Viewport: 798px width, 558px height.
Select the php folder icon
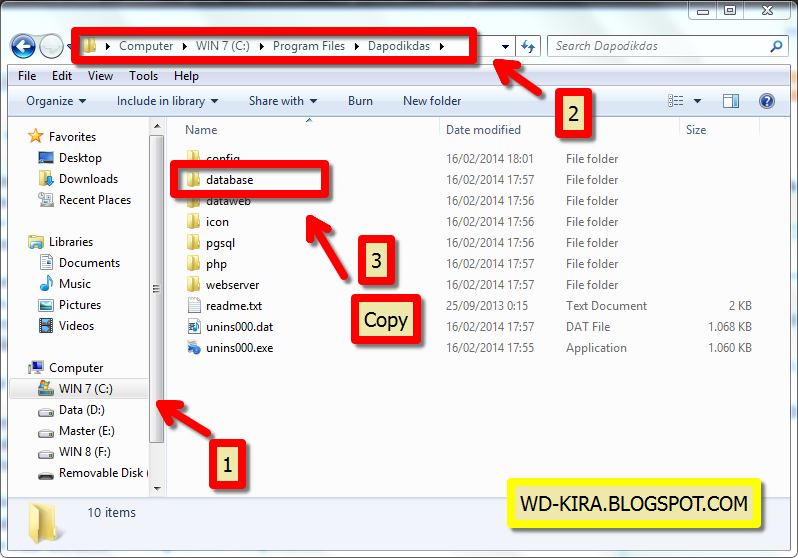193,263
